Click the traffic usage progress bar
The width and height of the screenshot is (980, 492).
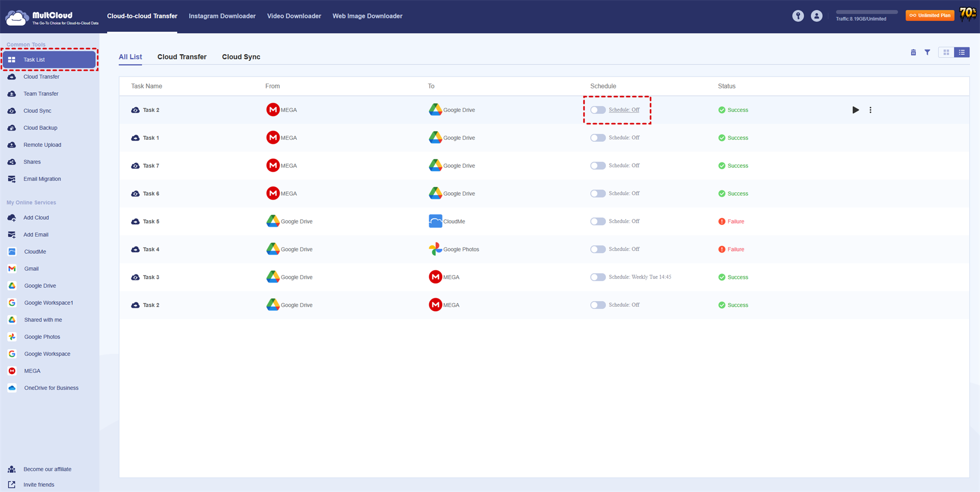coord(866,12)
